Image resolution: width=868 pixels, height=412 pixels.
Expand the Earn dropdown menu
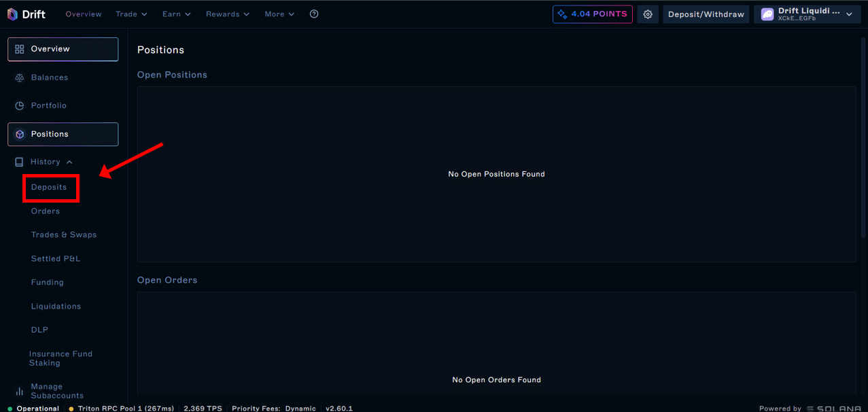[x=177, y=14]
